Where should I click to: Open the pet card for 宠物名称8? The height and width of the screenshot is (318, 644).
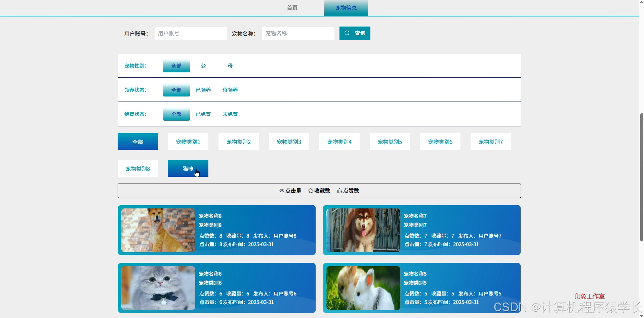216,230
